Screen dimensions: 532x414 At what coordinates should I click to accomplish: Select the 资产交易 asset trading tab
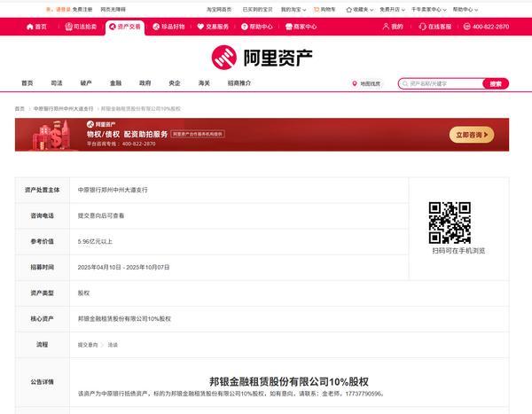124,27
